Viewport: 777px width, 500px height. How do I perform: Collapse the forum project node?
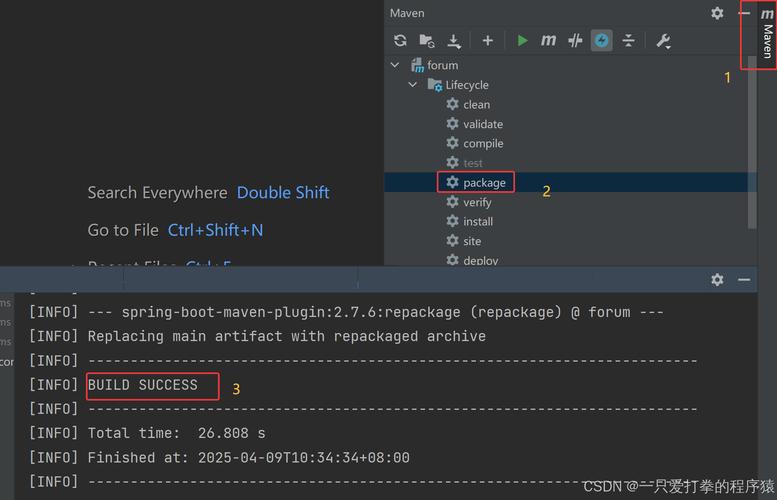(395, 65)
